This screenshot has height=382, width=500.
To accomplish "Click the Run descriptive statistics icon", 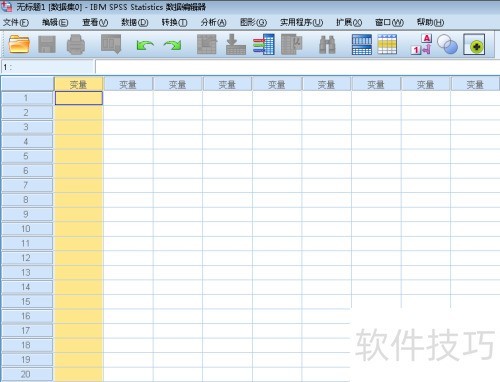I will pos(292,44).
